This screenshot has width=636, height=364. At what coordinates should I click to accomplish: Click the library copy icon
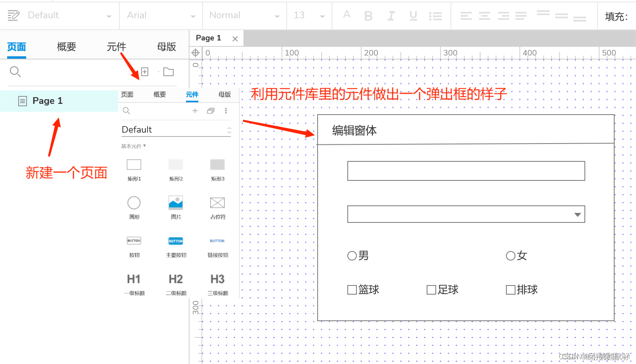tap(211, 111)
